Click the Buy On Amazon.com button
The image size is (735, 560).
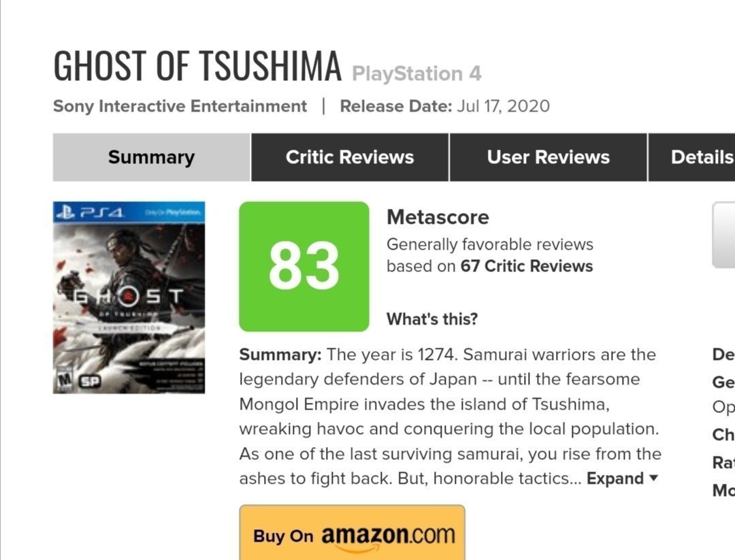(x=353, y=534)
